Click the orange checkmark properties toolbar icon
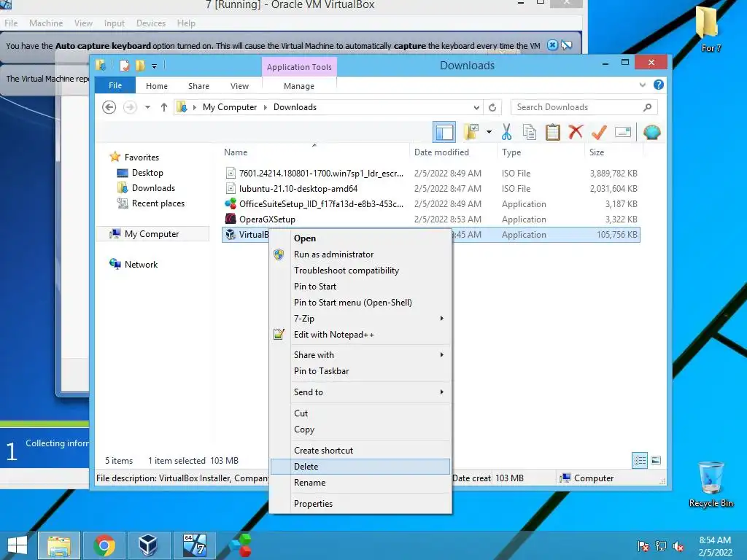 pos(599,132)
